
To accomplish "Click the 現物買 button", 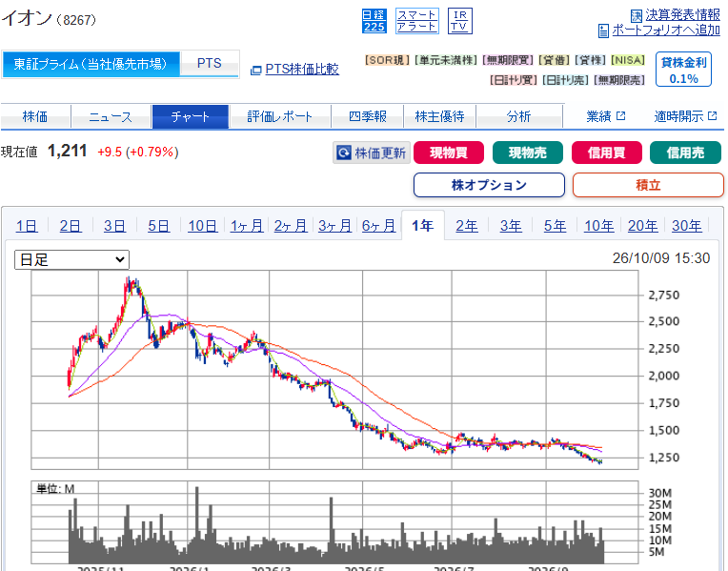I will [449, 153].
